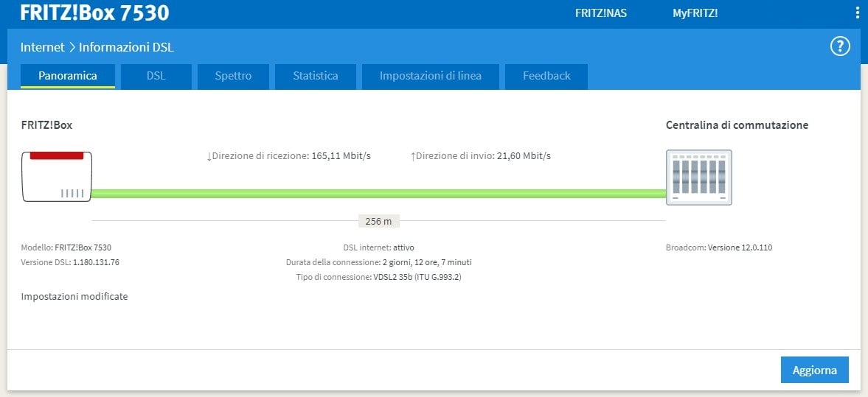Click Tipo di connessione VDSL2 35b text
This screenshot has width=868, height=397.
point(378,277)
